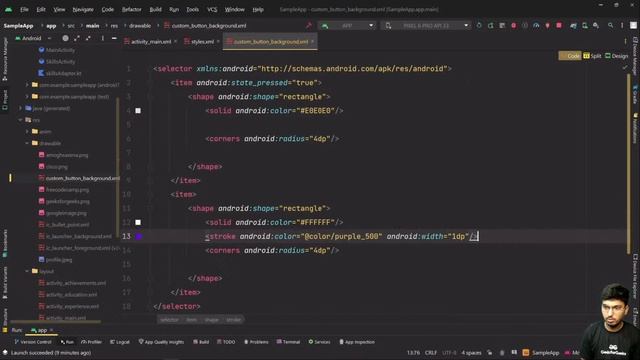Open the Logcat tool window
The image size is (640, 360).
pyautogui.click(x=120, y=342)
